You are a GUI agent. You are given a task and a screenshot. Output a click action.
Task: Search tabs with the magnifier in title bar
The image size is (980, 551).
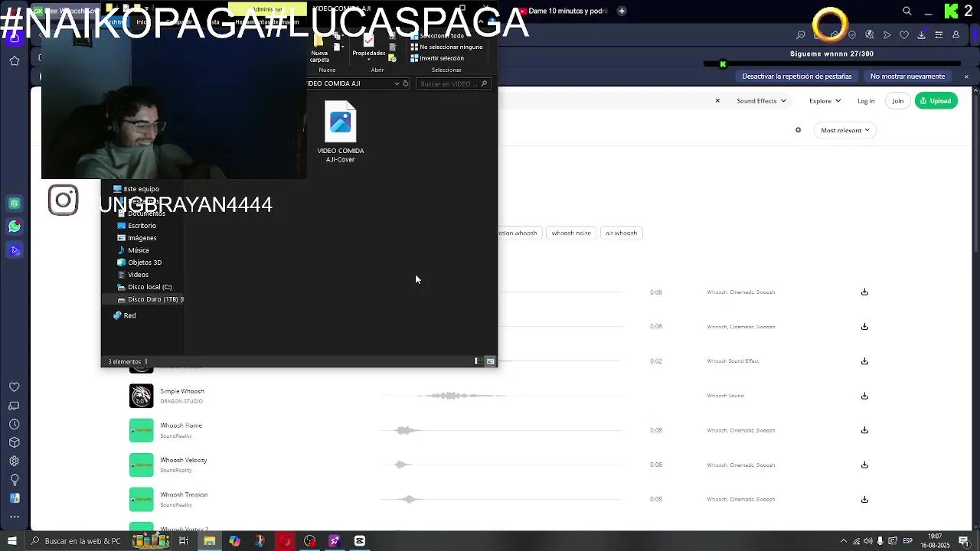click(x=907, y=11)
